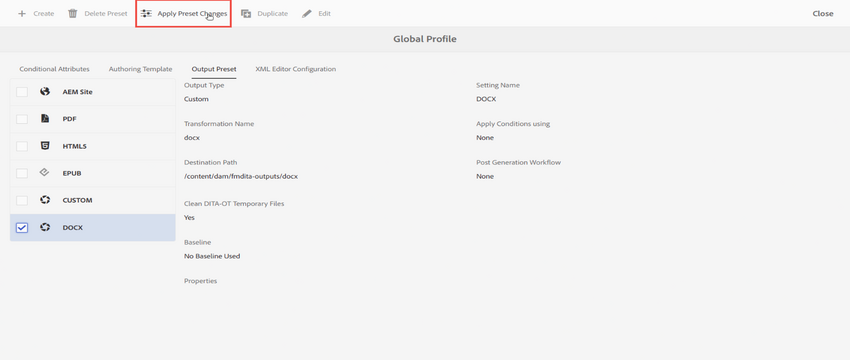850x360 pixels.
Task: Switch to Conditional Attributes tab
Action: tap(54, 69)
